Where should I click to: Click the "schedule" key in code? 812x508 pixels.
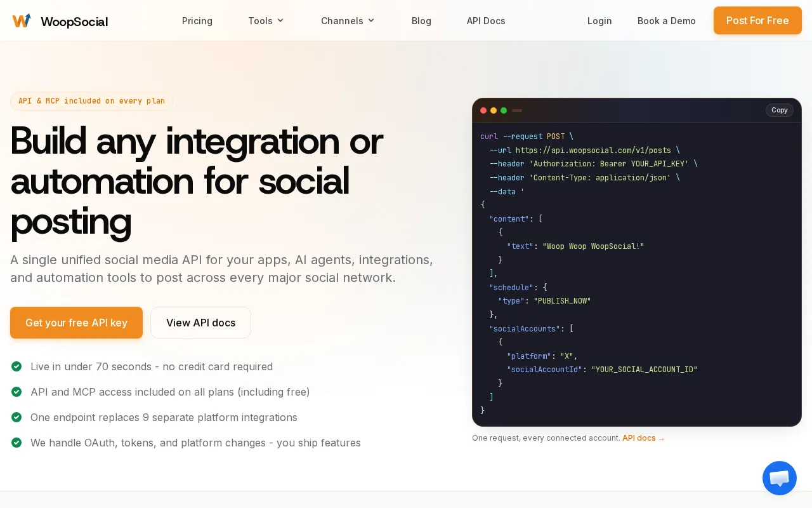coord(511,288)
